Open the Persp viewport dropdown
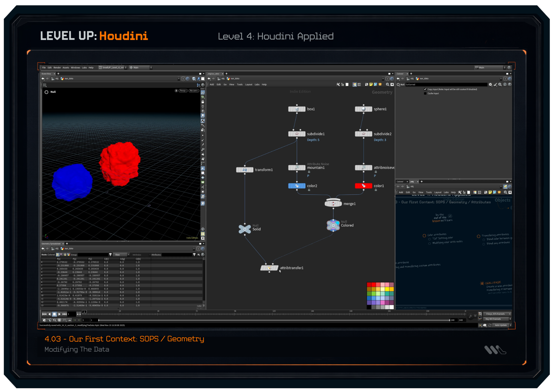Screen dimensions: 552x392 click(x=183, y=91)
